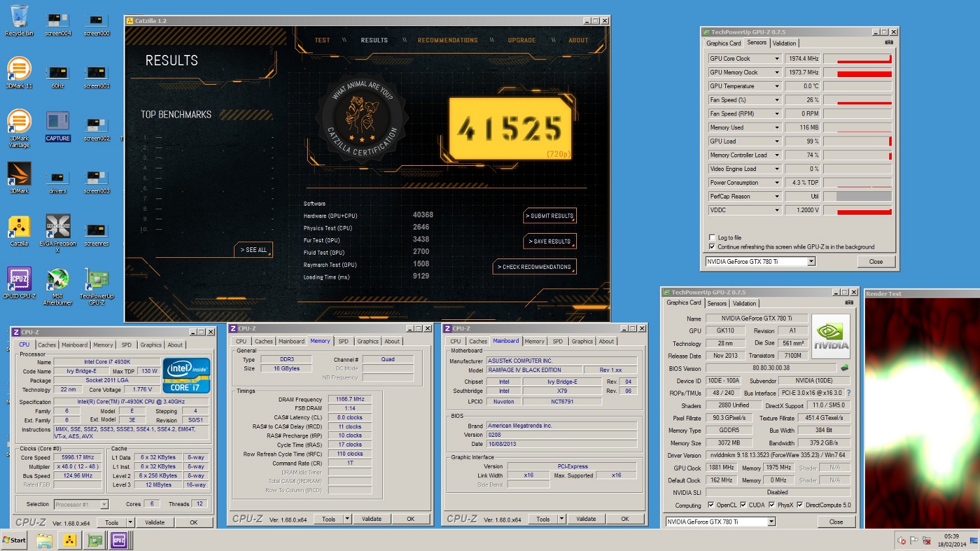Click the BIOS version export icon in GPU-Z
This screenshot has height=551, width=980.
tap(845, 368)
